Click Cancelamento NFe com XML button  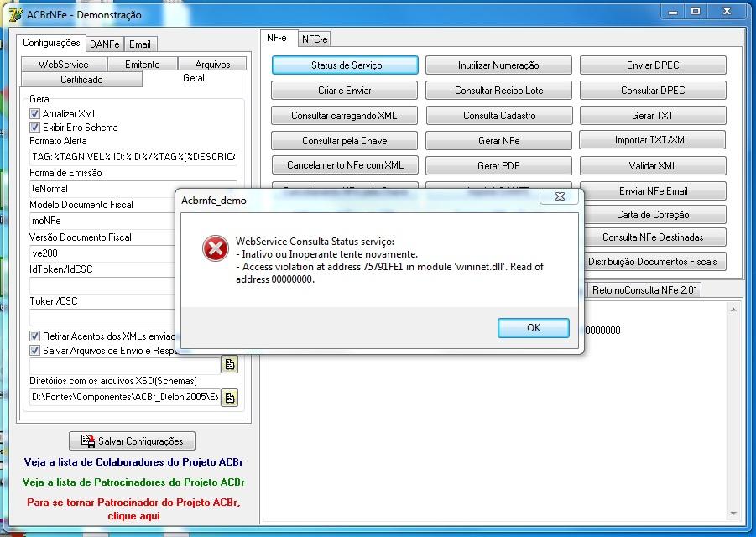click(x=345, y=164)
